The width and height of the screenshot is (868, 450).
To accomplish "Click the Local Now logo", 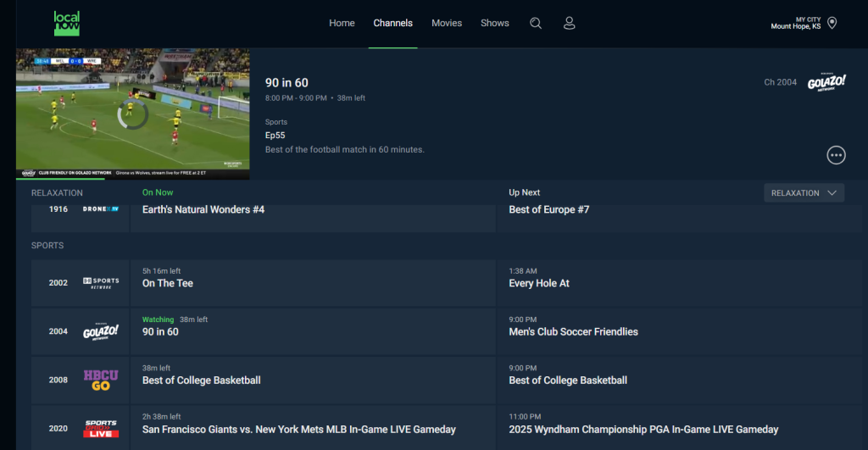I will point(66,23).
